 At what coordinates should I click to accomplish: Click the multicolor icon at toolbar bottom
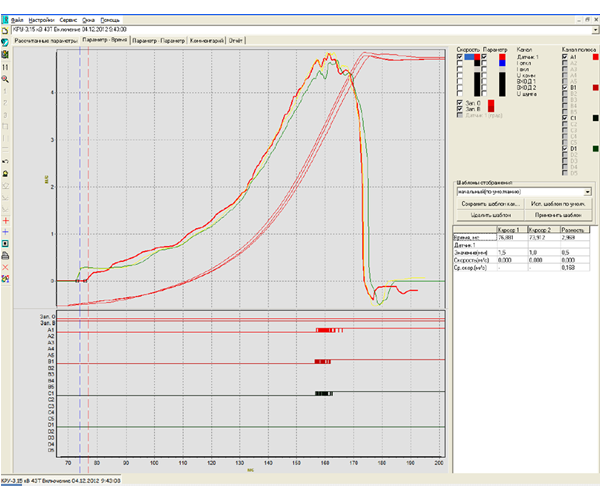click(x=5, y=279)
